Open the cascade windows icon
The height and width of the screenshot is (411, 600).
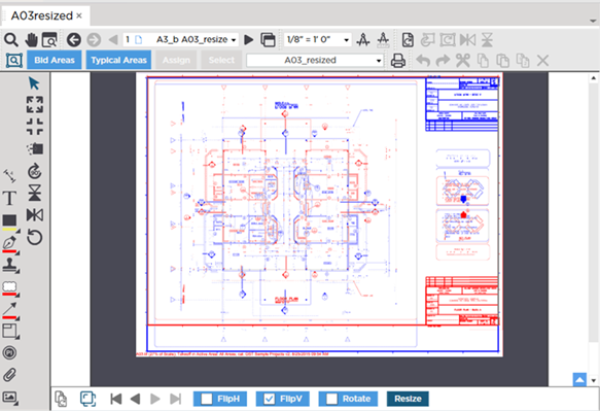pos(268,39)
